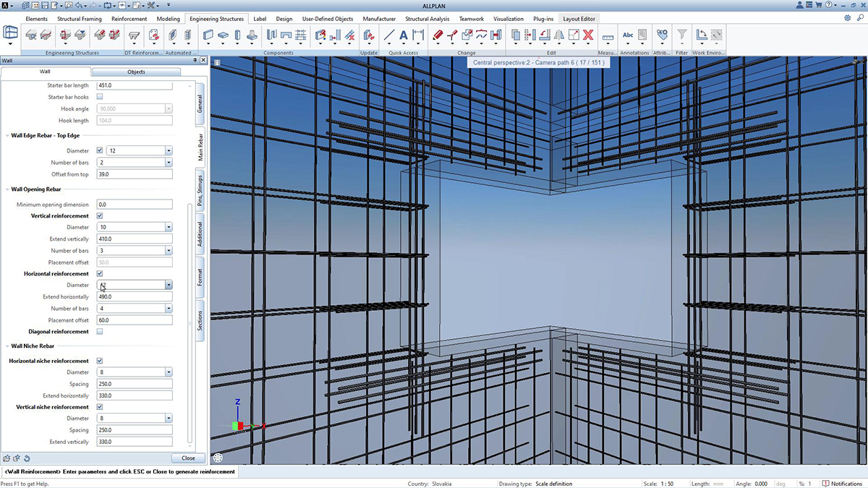The image size is (868, 488).
Task: Open the Vertical niche Diameter dropdown
Action: tap(169, 418)
